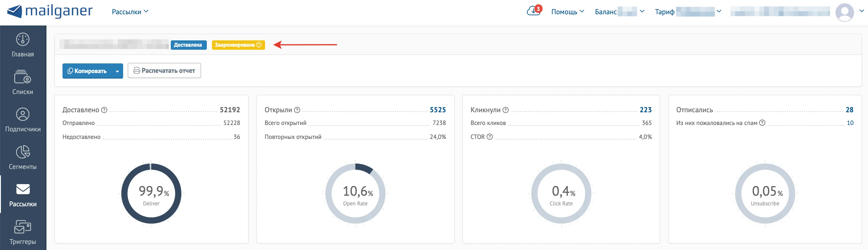
Task: Expand the Баланс dropdown
Action: coord(619,12)
